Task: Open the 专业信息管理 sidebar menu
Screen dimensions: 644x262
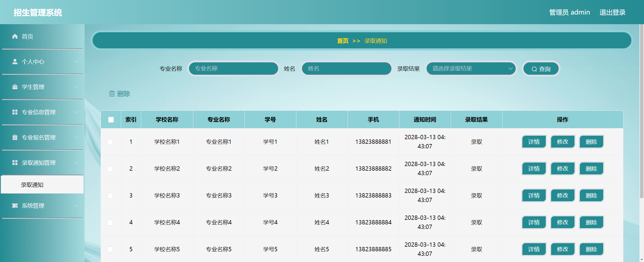Action: (42, 112)
